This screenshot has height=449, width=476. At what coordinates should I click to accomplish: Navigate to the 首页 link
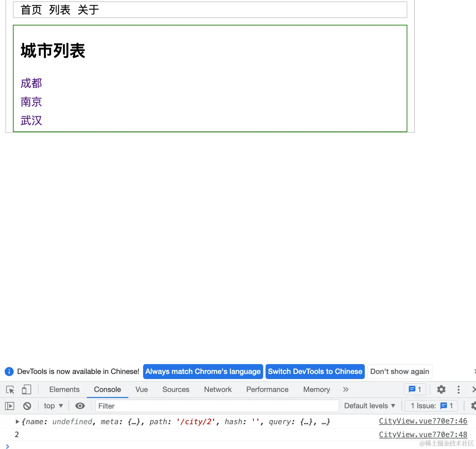[x=31, y=10]
